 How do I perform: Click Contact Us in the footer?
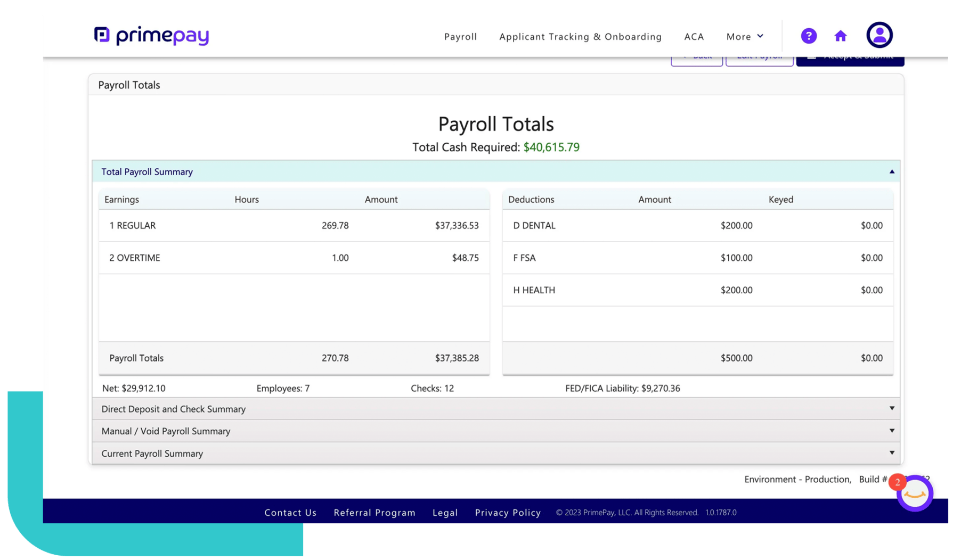[290, 512]
